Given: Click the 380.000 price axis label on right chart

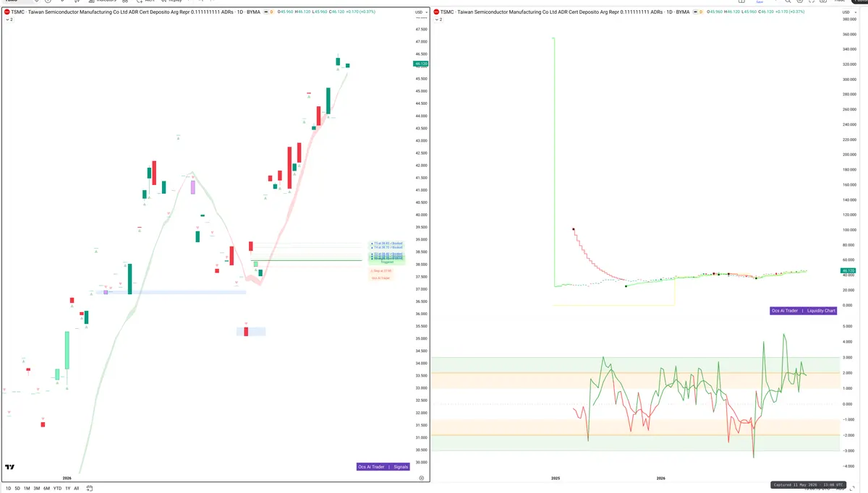Looking at the screenshot, I should tap(849, 20).
